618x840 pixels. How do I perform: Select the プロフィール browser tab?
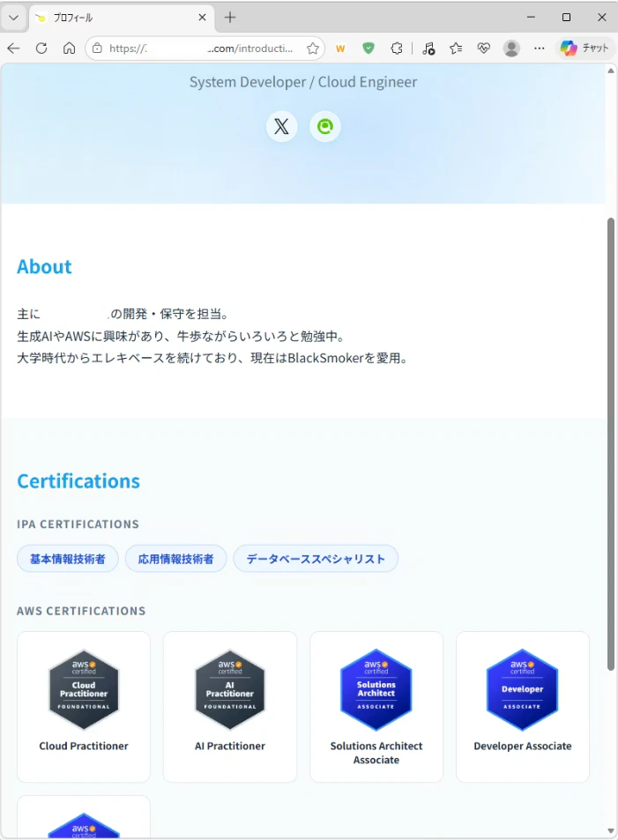pos(122,18)
